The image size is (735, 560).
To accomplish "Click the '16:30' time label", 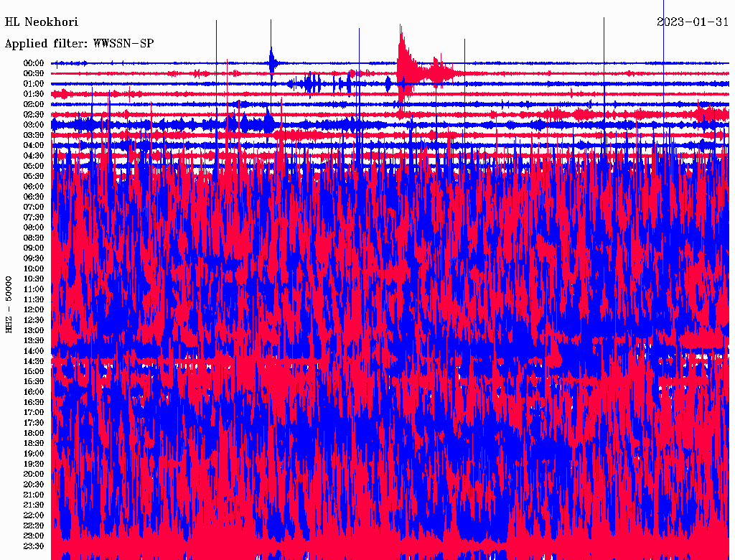I will (x=34, y=403).
